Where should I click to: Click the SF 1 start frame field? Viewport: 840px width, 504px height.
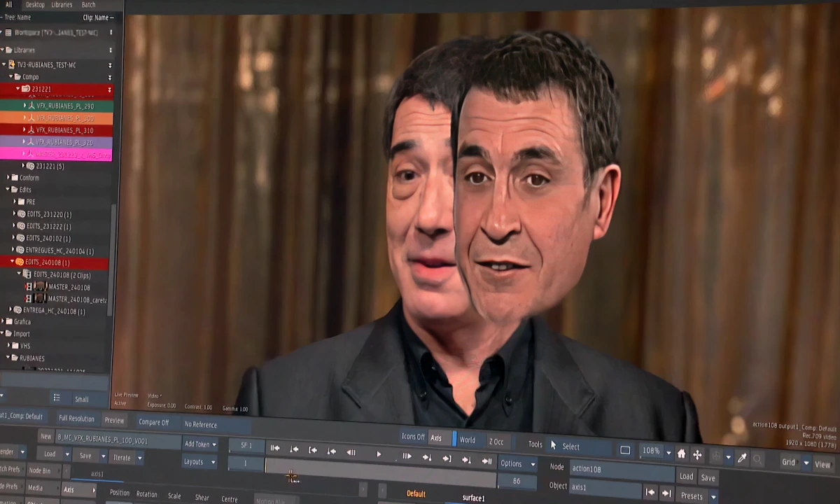click(246, 445)
